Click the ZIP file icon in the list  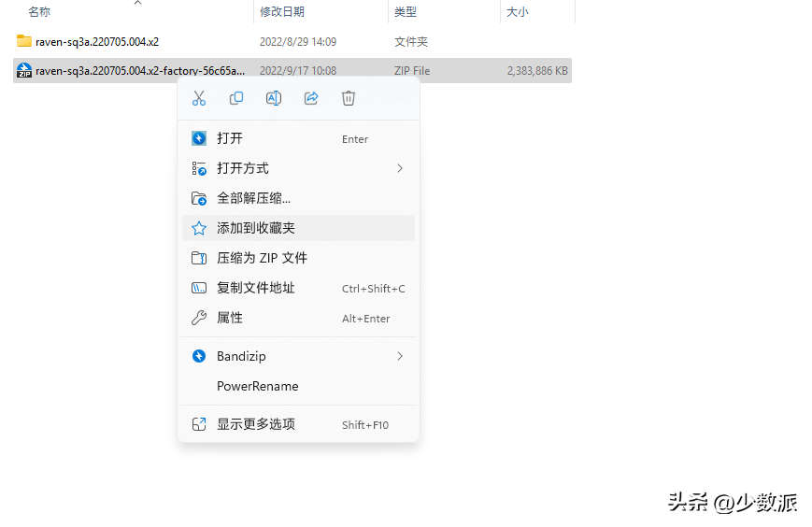24,70
